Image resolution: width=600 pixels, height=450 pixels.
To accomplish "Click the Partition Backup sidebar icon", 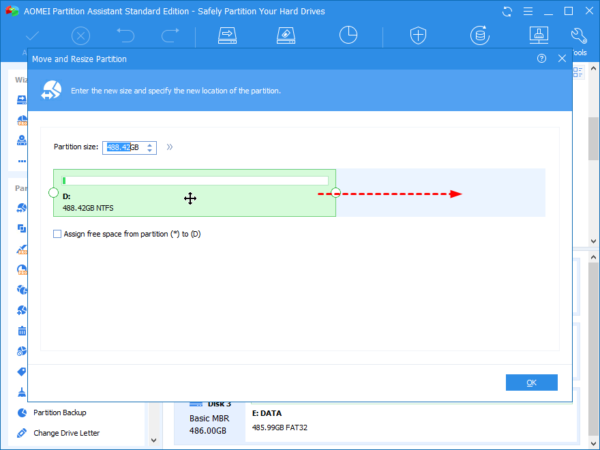I will [22, 412].
